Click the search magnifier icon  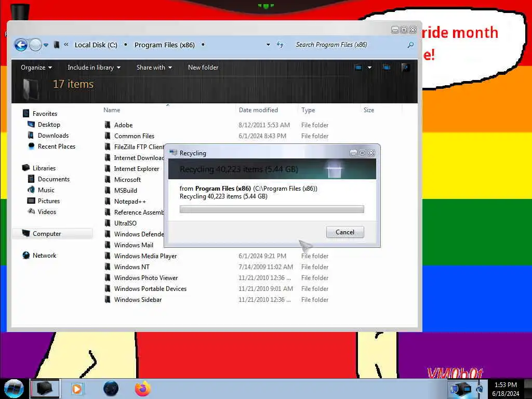[410, 45]
